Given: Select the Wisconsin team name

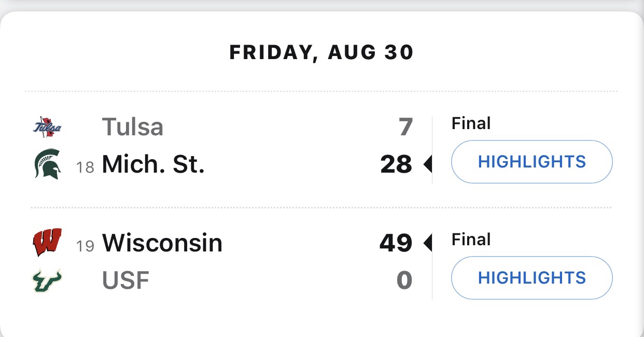Looking at the screenshot, I should point(162,243).
